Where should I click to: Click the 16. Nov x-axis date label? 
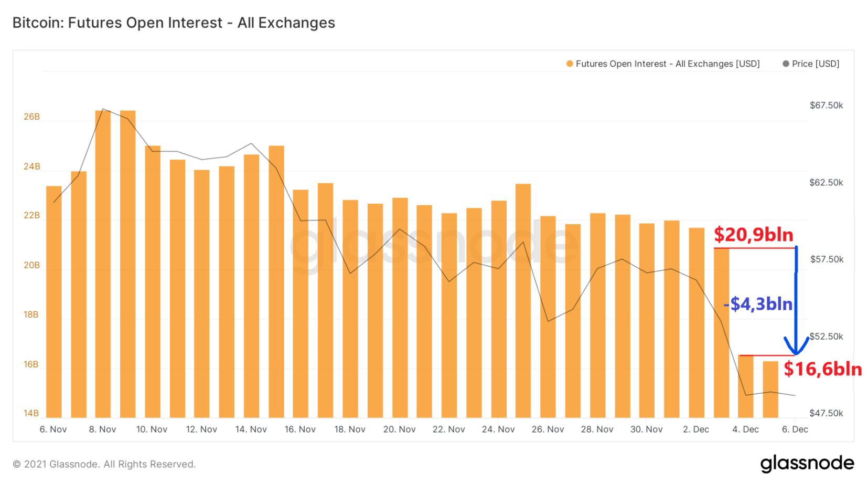pos(300,429)
